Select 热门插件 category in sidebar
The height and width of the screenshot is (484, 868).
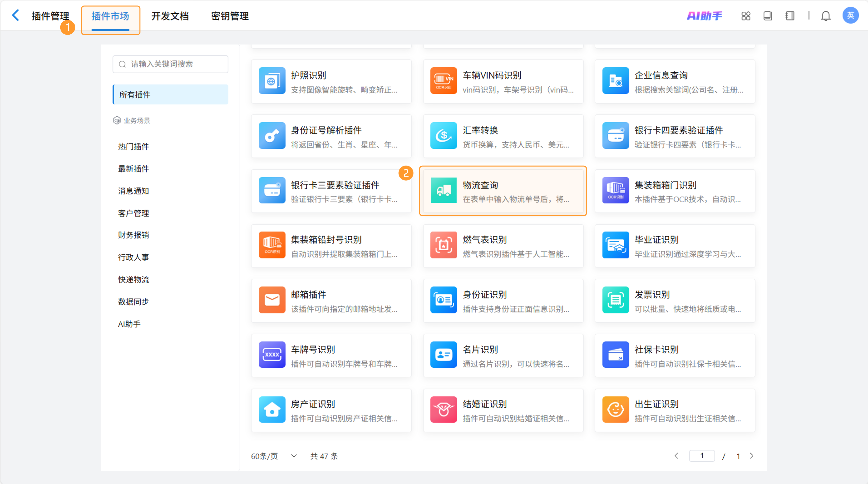[133, 147]
